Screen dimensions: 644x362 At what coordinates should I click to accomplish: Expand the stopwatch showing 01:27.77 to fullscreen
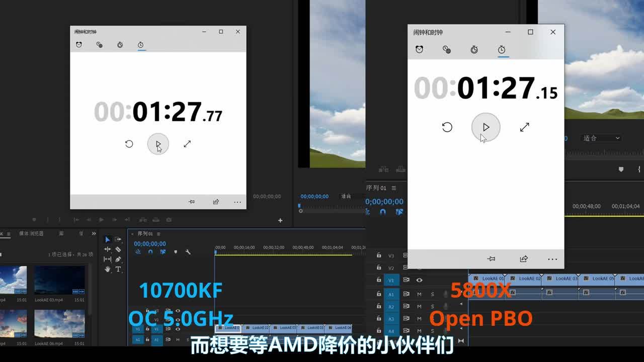pos(187,144)
